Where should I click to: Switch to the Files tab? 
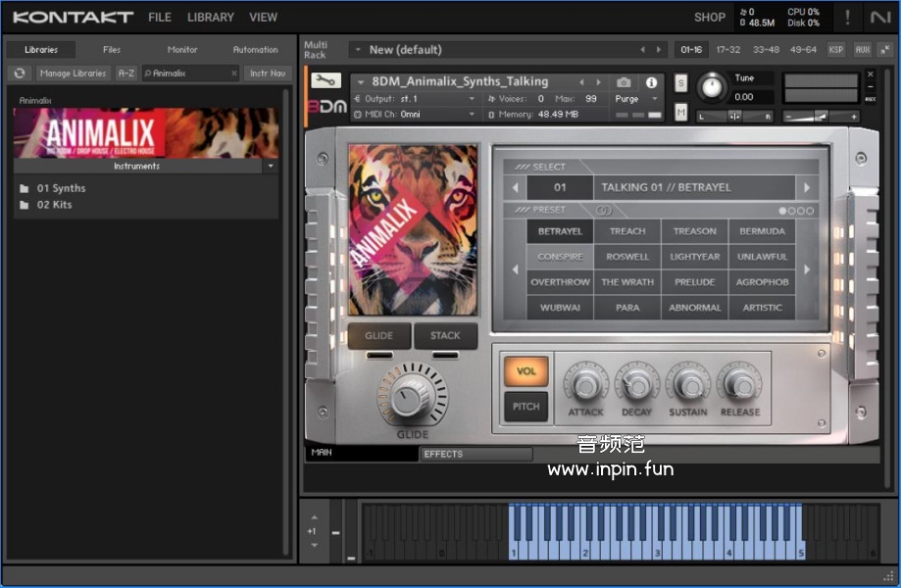coord(112,49)
